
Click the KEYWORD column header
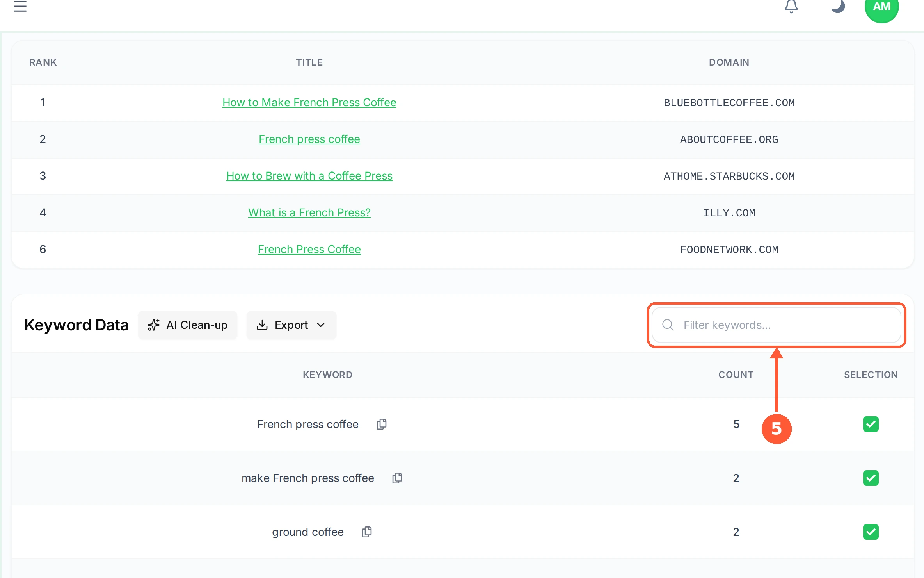point(327,375)
